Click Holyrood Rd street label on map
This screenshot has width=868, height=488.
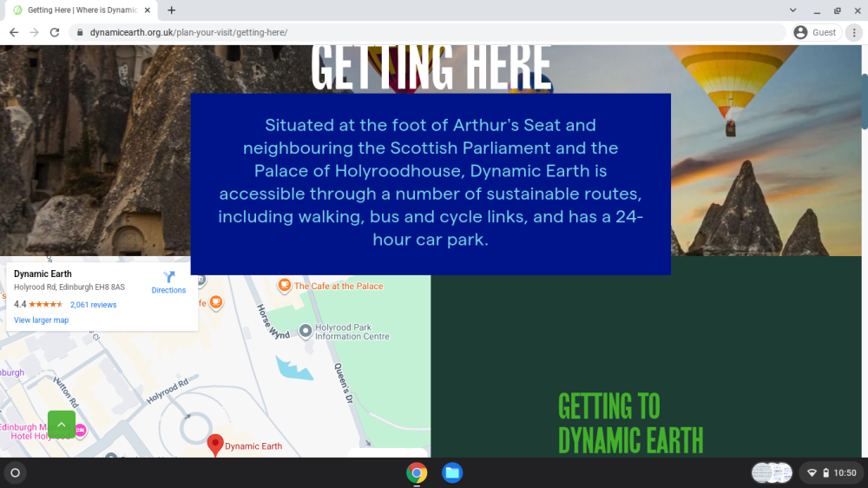[x=168, y=391]
